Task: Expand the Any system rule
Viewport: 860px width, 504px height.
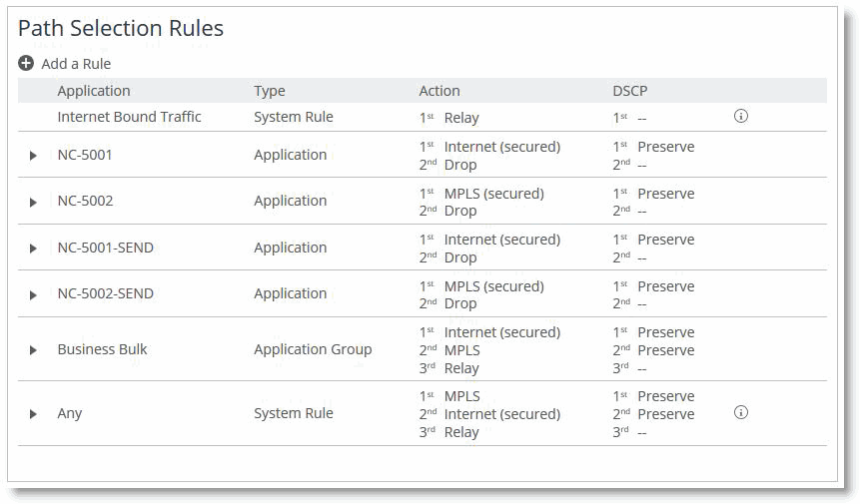Action: pyautogui.click(x=33, y=414)
